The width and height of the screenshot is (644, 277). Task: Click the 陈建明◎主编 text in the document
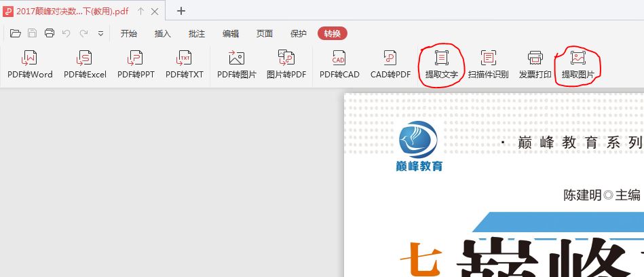pyautogui.click(x=602, y=195)
